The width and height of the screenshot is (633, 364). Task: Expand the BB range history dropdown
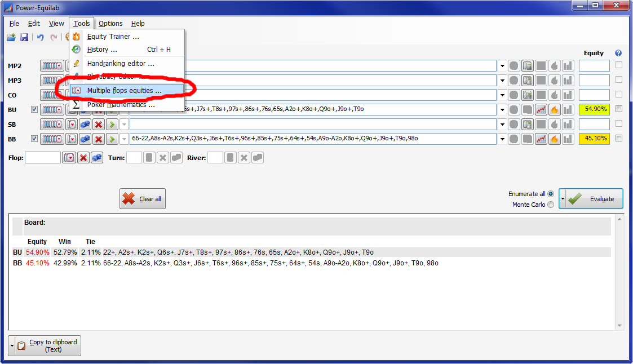[502, 139]
